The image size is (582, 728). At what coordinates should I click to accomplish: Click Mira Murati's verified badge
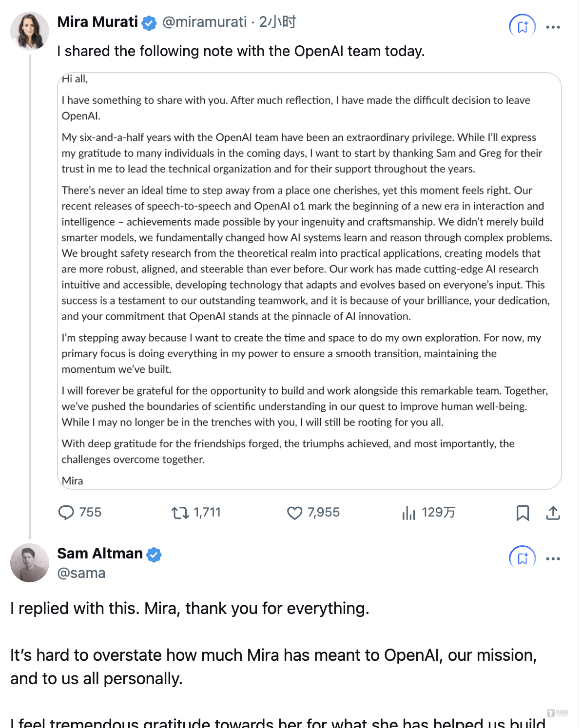[x=149, y=23]
